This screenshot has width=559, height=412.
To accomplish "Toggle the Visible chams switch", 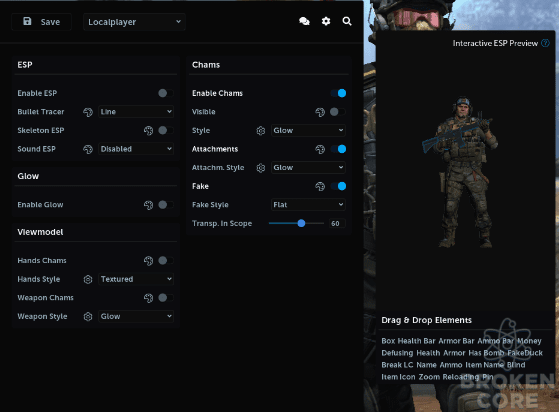I will (x=337, y=112).
